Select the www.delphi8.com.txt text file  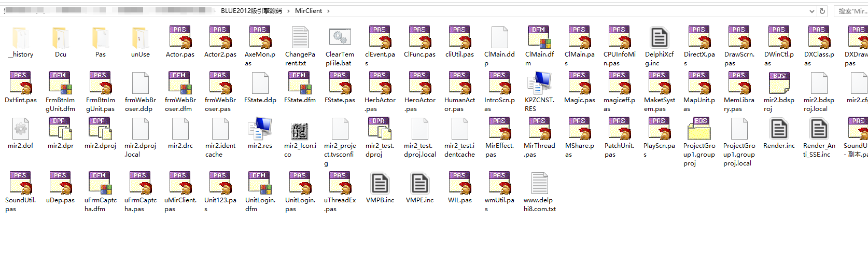pos(539,185)
